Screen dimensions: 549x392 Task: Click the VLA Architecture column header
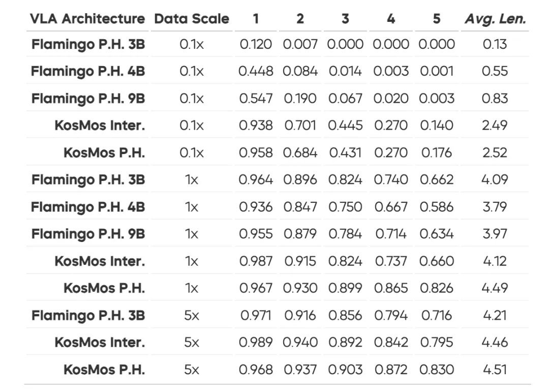click(x=87, y=19)
